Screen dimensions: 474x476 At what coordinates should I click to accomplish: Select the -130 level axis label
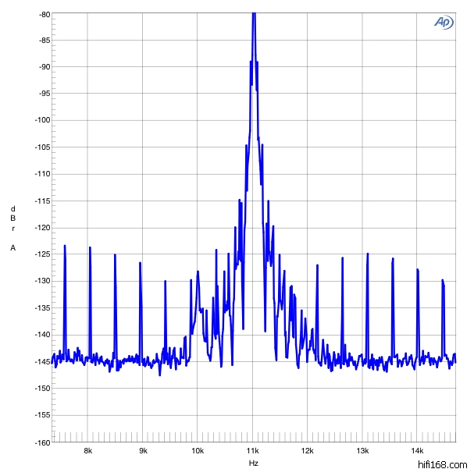coord(41,281)
